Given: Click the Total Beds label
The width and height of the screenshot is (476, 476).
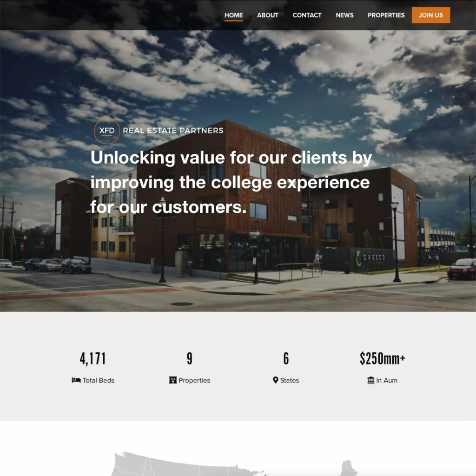Looking at the screenshot, I should click(x=99, y=380).
